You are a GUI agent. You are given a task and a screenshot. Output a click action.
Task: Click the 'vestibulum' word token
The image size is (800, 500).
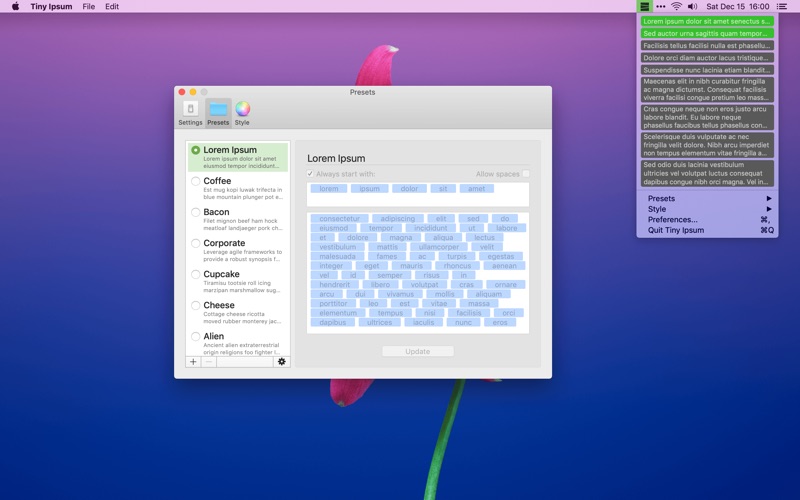click(x=338, y=247)
